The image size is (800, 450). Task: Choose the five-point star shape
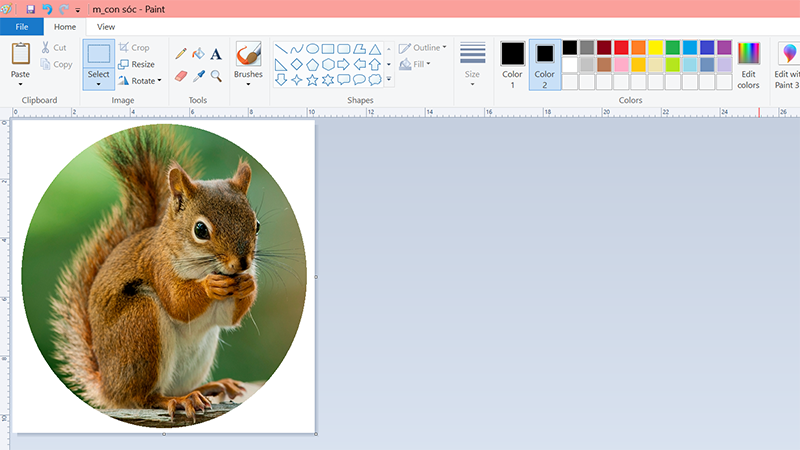(x=312, y=79)
